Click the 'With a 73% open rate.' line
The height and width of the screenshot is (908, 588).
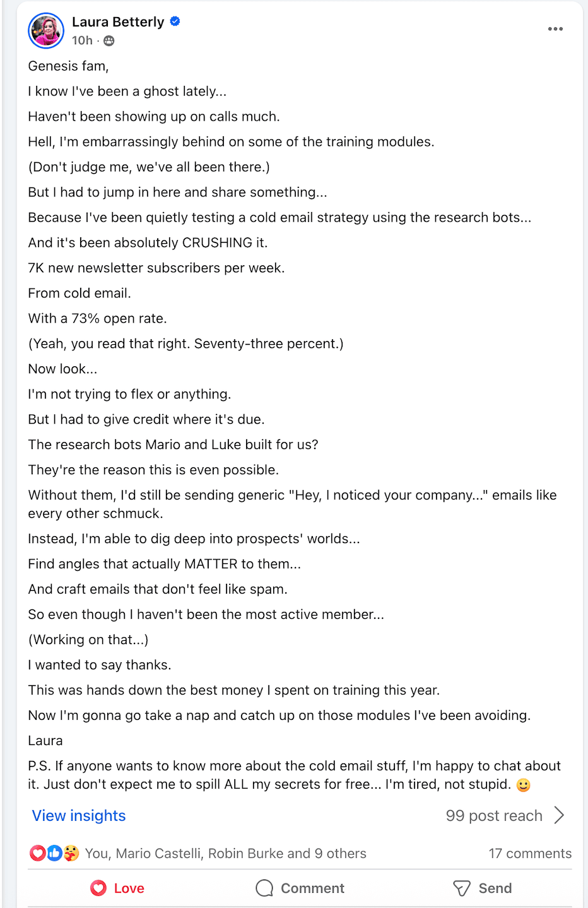(x=97, y=319)
